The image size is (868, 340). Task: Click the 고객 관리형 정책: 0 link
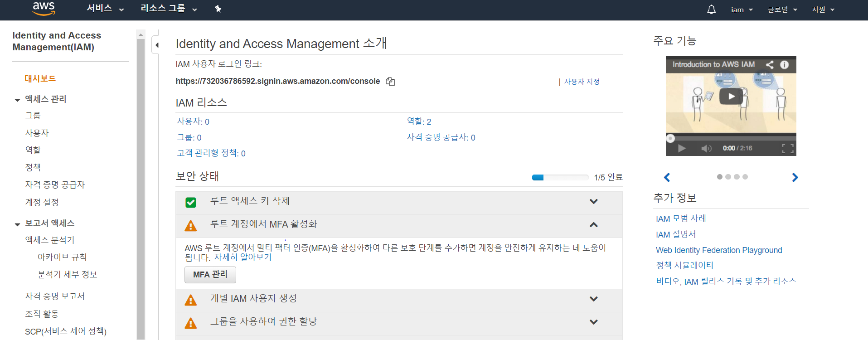pyautogui.click(x=211, y=153)
